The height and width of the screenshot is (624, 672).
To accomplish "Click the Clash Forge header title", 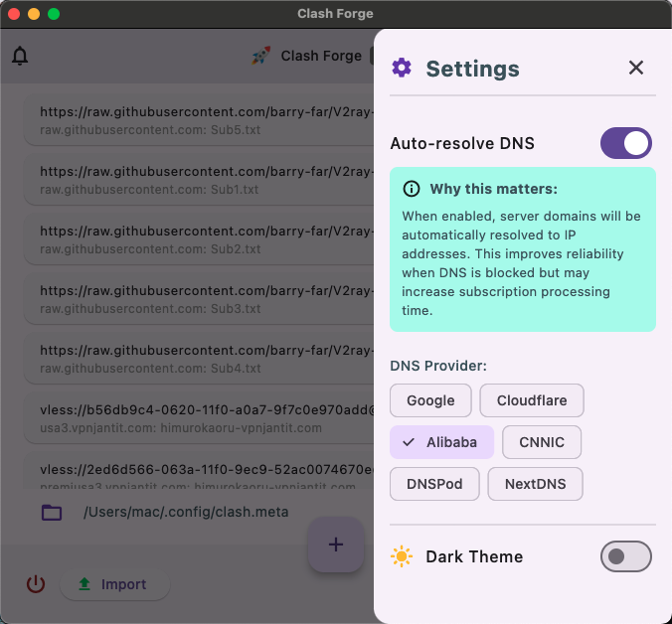I will point(321,56).
